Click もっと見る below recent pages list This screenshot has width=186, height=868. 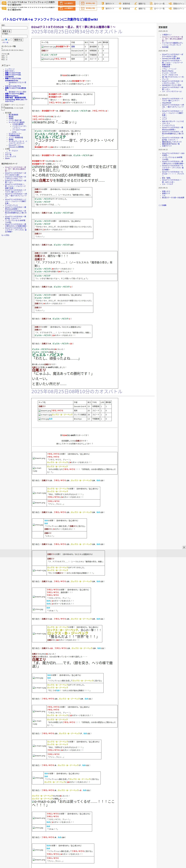coord(5,235)
